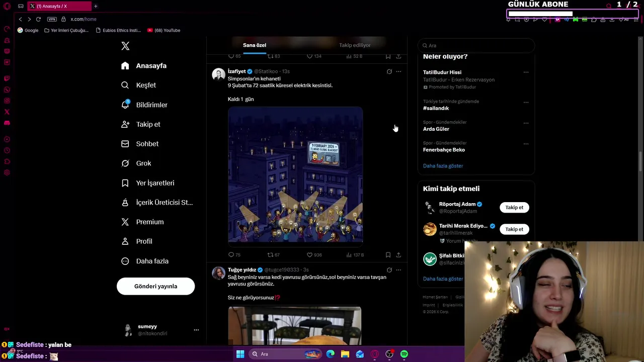Viewport: 644px width, 362px height.
Task: Click Daha fazla göster under trends
Action: coord(443,166)
